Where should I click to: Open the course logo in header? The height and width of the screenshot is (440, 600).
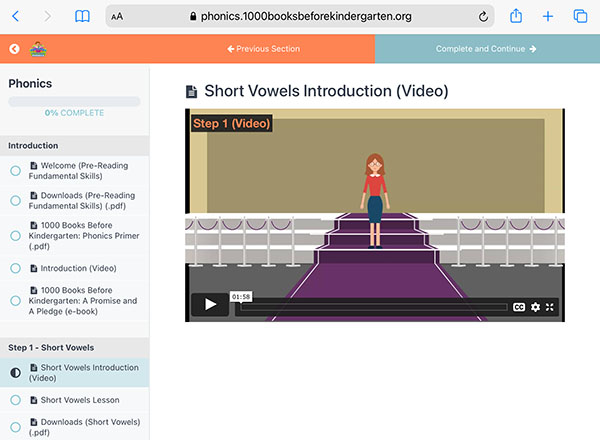[38, 49]
